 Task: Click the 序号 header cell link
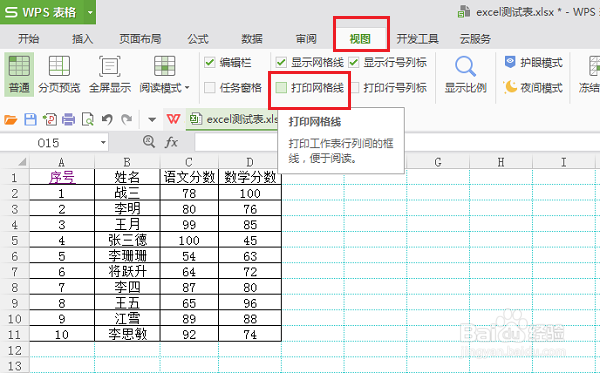point(62,178)
